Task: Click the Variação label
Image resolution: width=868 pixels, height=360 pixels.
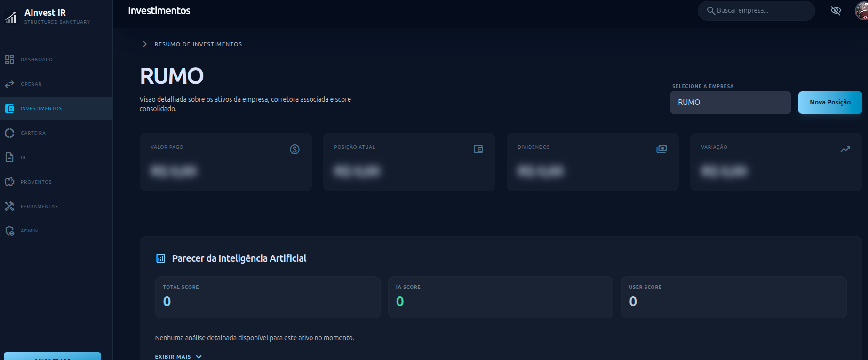Action: 714,147
